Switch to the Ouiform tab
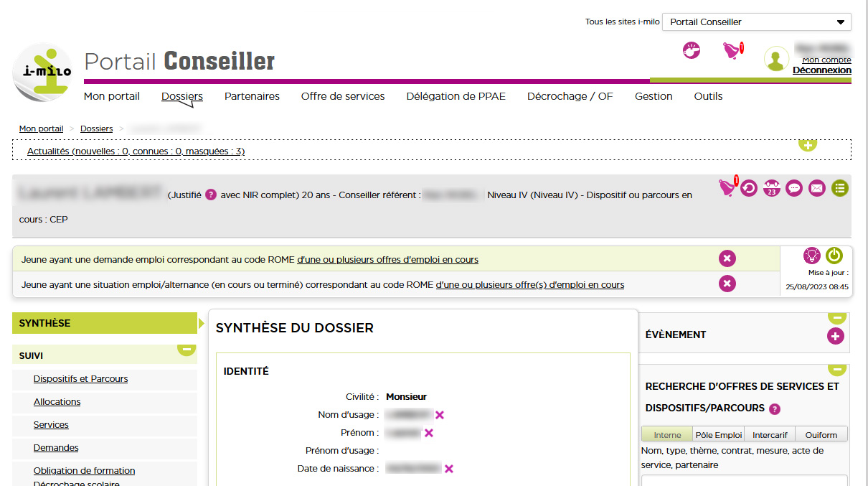 (821, 434)
